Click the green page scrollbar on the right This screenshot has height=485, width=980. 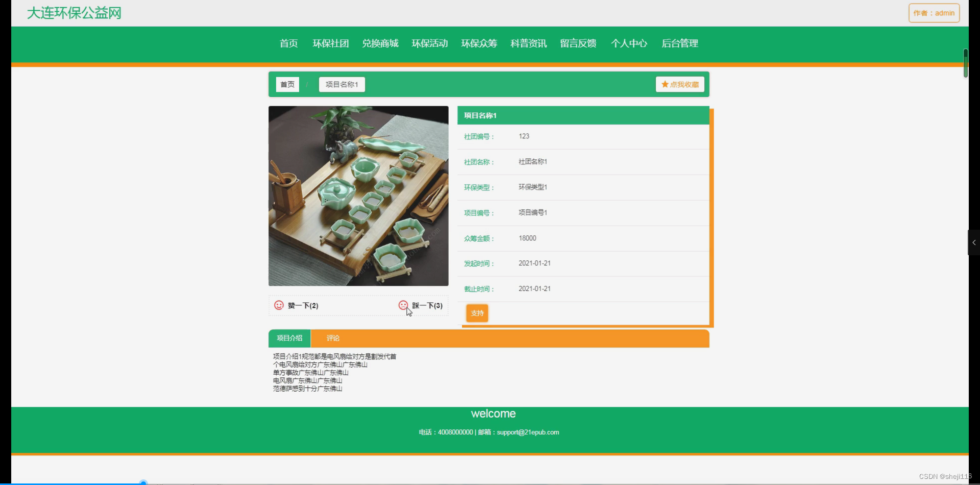pos(965,63)
